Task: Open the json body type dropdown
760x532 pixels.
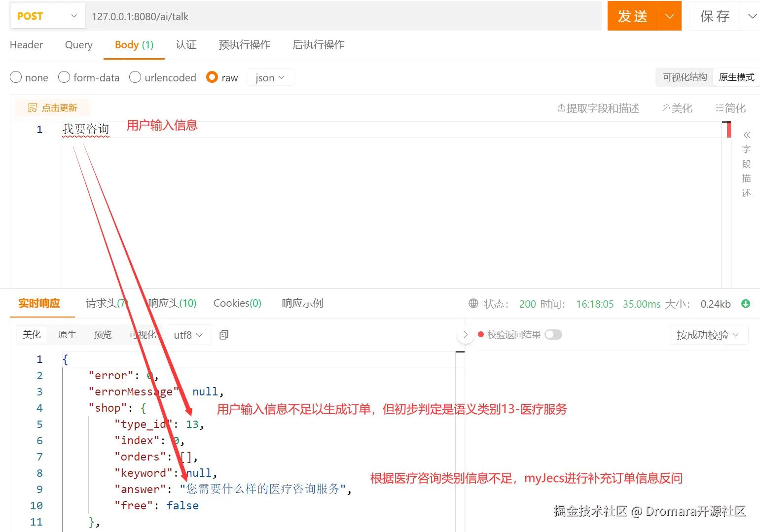Action: [x=270, y=77]
